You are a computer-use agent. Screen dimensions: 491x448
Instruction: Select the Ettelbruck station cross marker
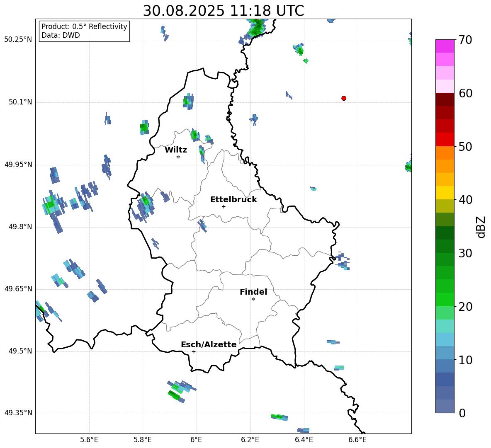pyautogui.click(x=224, y=206)
